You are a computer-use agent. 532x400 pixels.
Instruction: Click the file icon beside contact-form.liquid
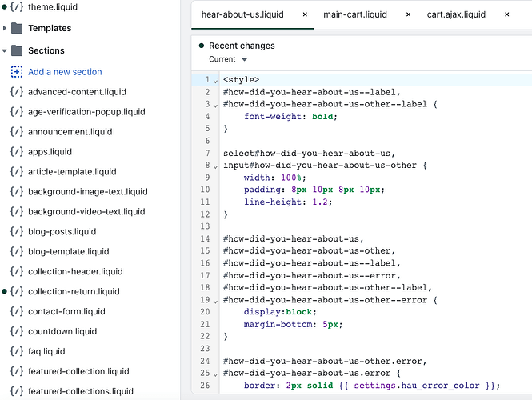coord(17,311)
